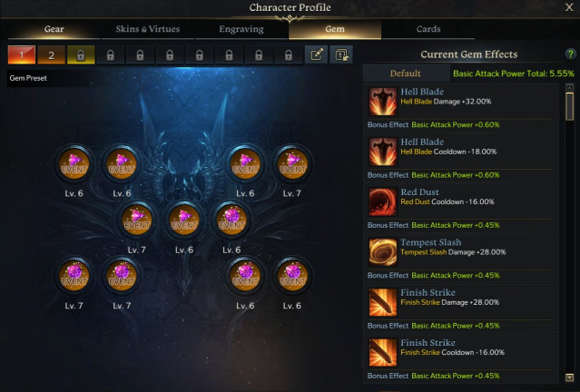Click the Red Dust skill icon

383,201
